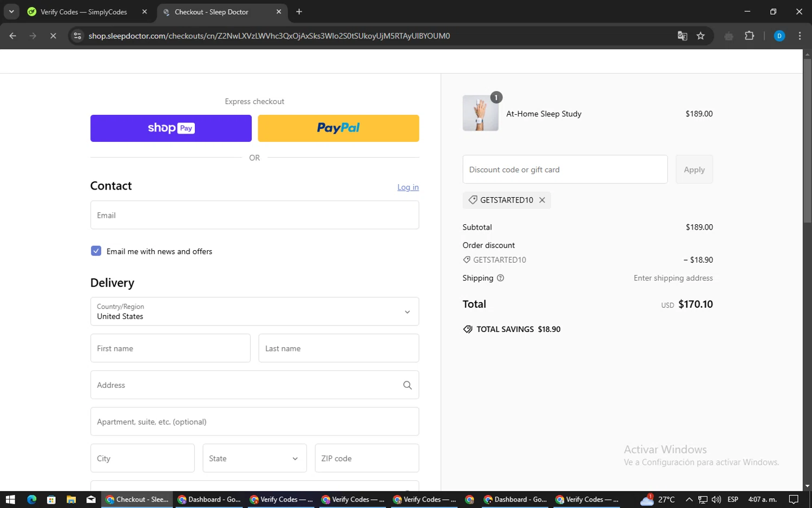Close the Checkout - Sleep Doctor tab
The width and height of the screenshot is (812, 508).
tap(279, 12)
